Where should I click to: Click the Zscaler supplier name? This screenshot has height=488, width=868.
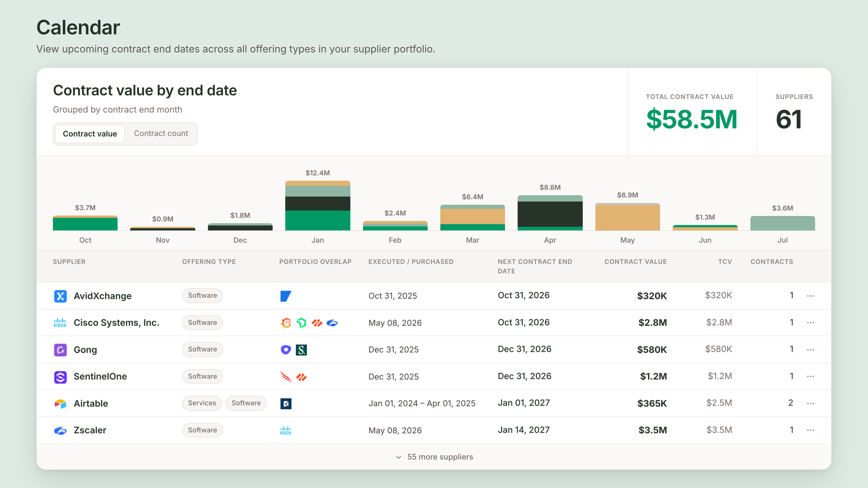click(x=90, y=430)
